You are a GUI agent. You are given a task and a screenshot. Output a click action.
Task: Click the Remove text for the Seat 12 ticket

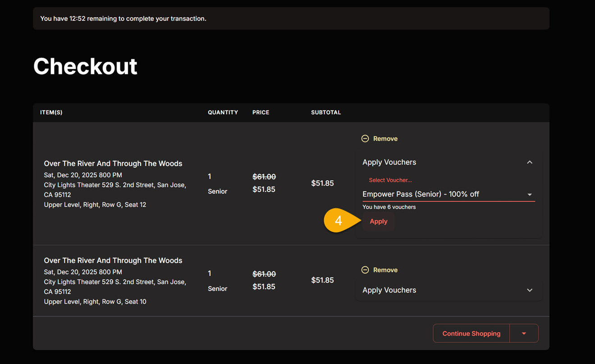tap(385, 139)
